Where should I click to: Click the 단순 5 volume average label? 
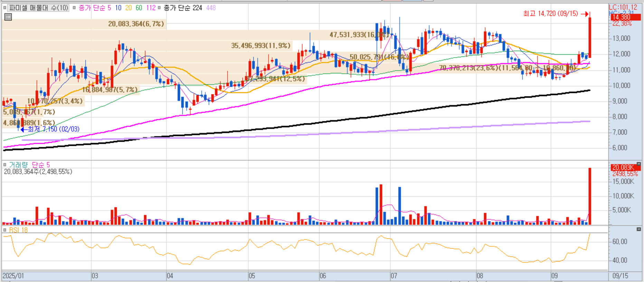(x=41, y=165)
